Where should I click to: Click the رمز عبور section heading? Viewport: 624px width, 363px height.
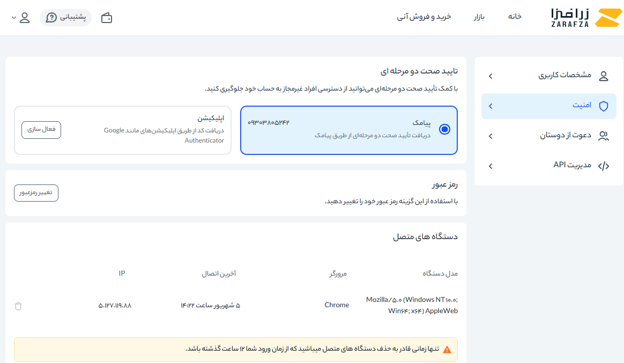[x=445, y=185]
